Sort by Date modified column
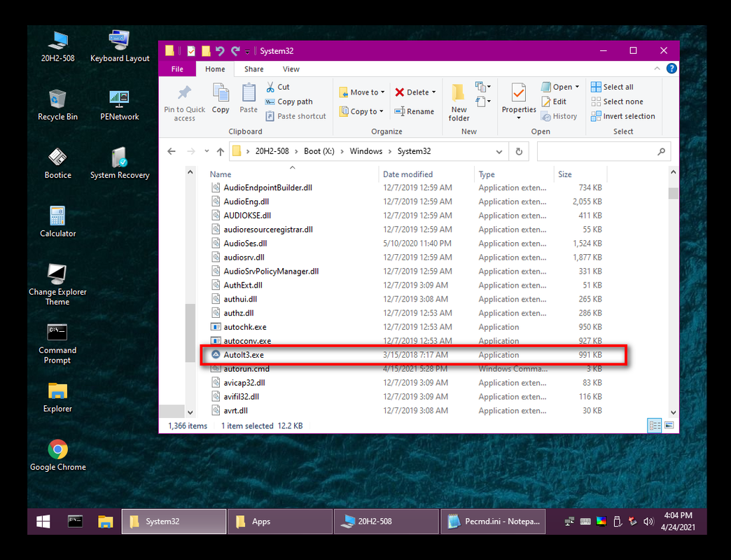 pos(408,174)
